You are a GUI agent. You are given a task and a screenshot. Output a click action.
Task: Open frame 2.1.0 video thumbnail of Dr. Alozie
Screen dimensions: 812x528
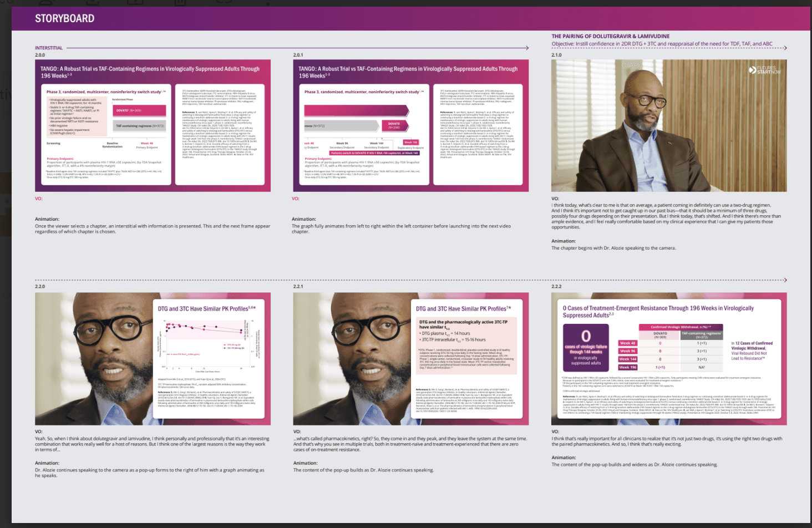(669, 126)
